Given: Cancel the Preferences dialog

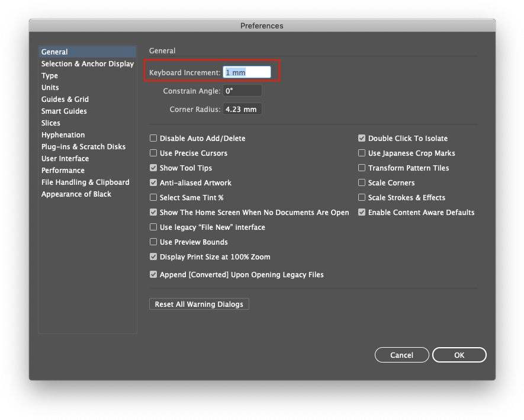Looking at the screenshot, I should click(401, 355).
